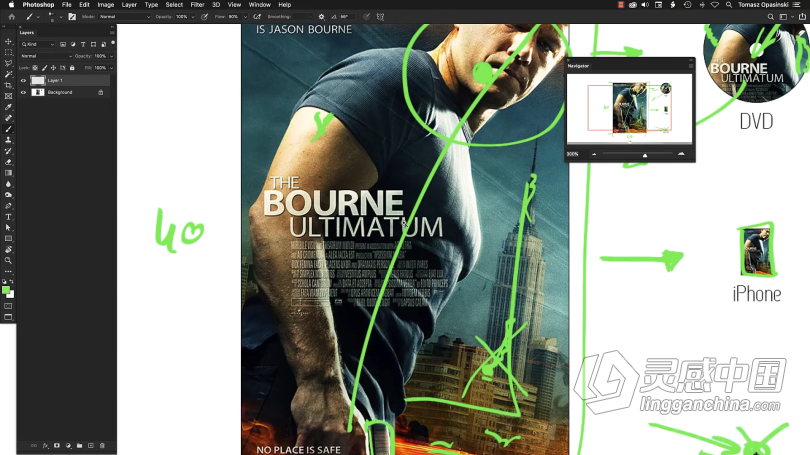The width and height of the screenshot is (810, 455).
Task: Open brush Opacity dropdown in options bar
Action: 193,17
